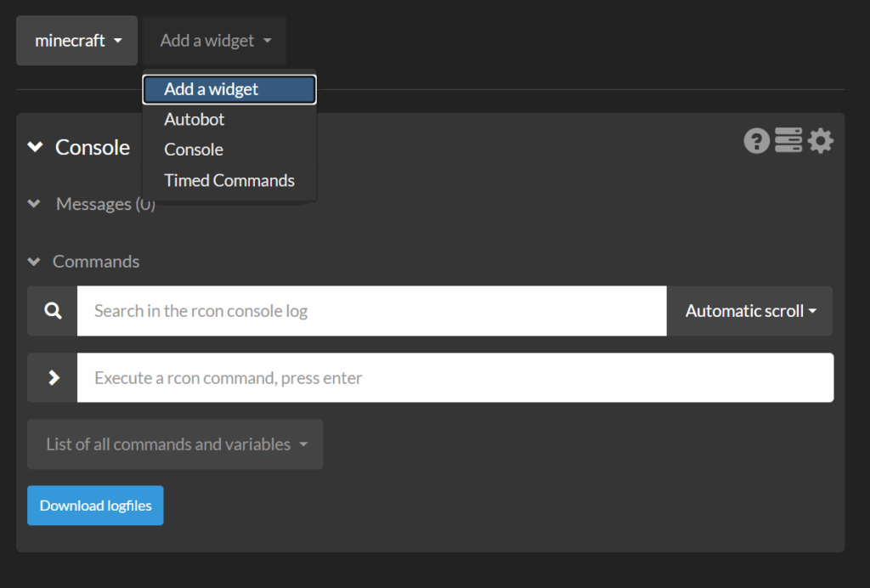Click the Execute a rcon command field

point(455,377)
